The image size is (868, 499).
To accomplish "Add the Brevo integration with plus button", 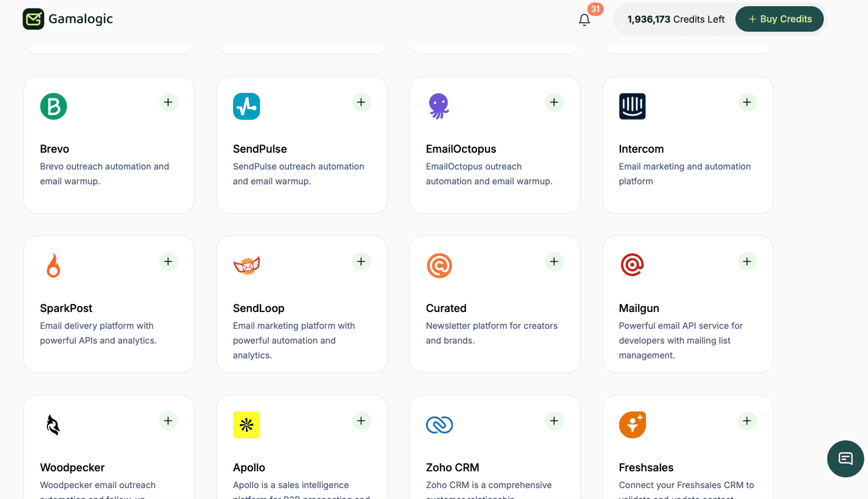I will (x=168, y=102).
